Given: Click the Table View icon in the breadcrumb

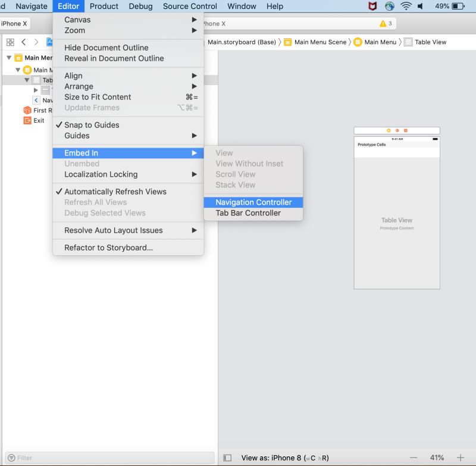Looking at the screenshot, I should tap(409, 42).
